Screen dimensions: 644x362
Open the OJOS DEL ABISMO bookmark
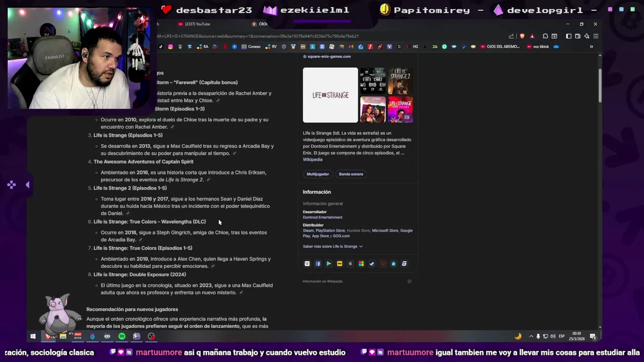click(x=500, y=47)
